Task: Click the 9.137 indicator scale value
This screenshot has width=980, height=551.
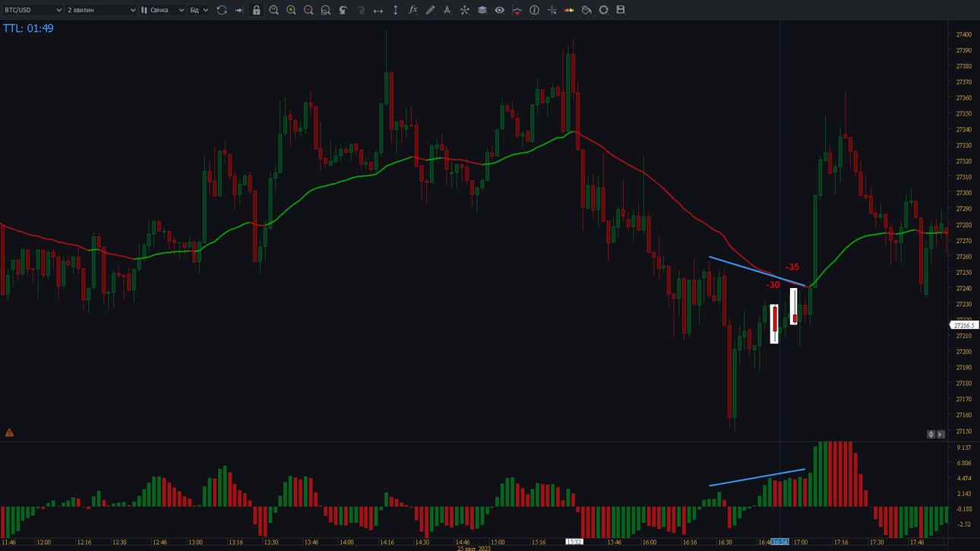Action: point(963,448)
